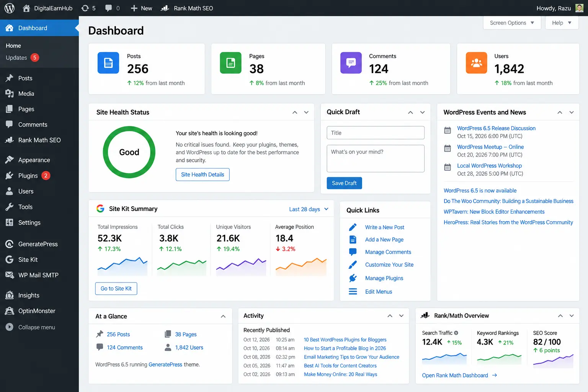
Task: Click the Razu user avatar
Action: (580, 8)
